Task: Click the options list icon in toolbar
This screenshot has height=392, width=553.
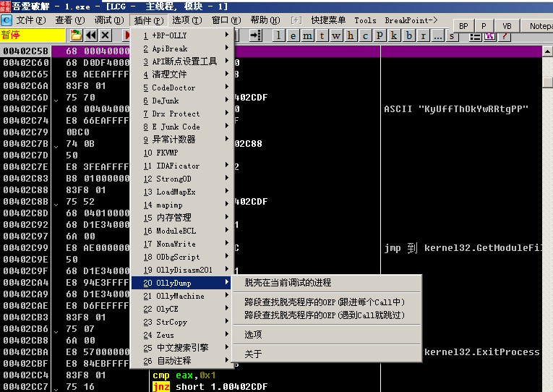Action: click(476, 36)
